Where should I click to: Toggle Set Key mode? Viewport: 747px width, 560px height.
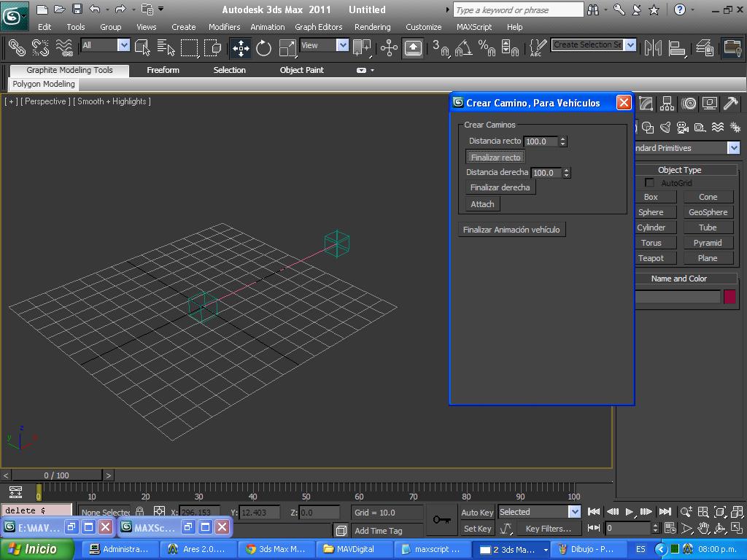(477, 529)
